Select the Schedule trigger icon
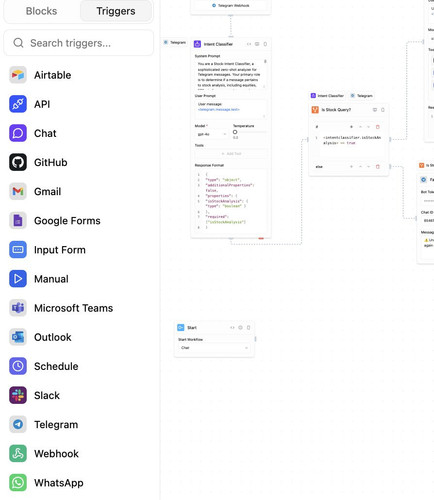The image size is (434, 500). (x=18, y=366)
